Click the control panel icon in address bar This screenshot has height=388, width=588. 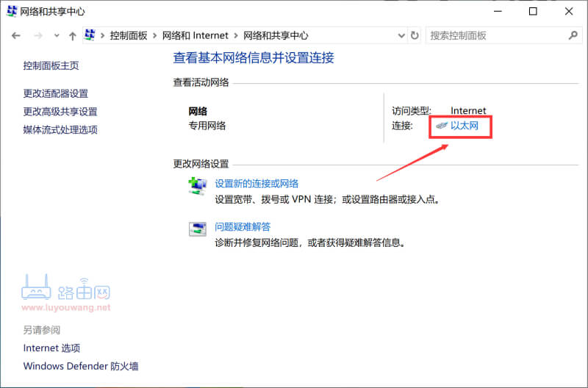click(x=91, y=35)
